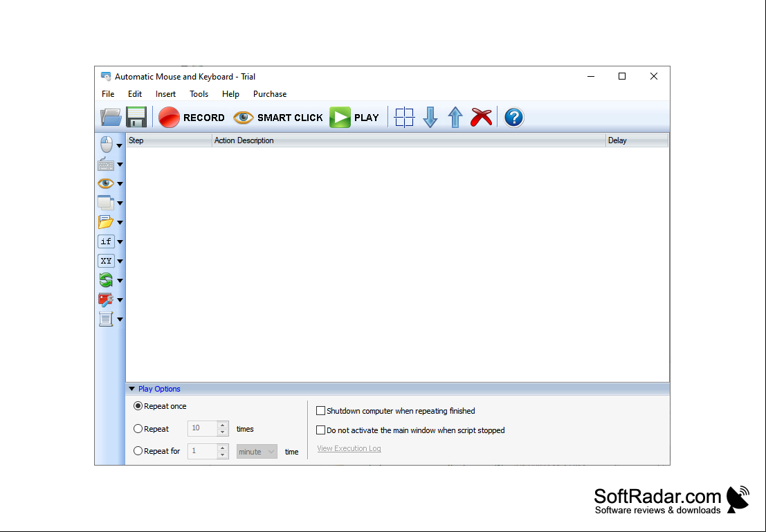Viewport: 766px width, 532px height.
Task: Expand loop actions dropdown arrow
Action: [x=120, y=281]
